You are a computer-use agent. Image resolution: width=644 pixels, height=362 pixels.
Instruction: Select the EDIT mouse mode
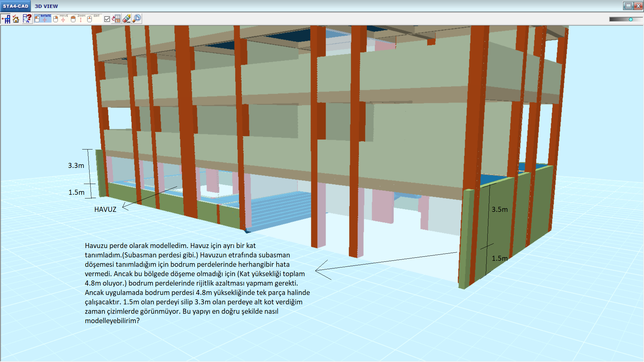93,18
